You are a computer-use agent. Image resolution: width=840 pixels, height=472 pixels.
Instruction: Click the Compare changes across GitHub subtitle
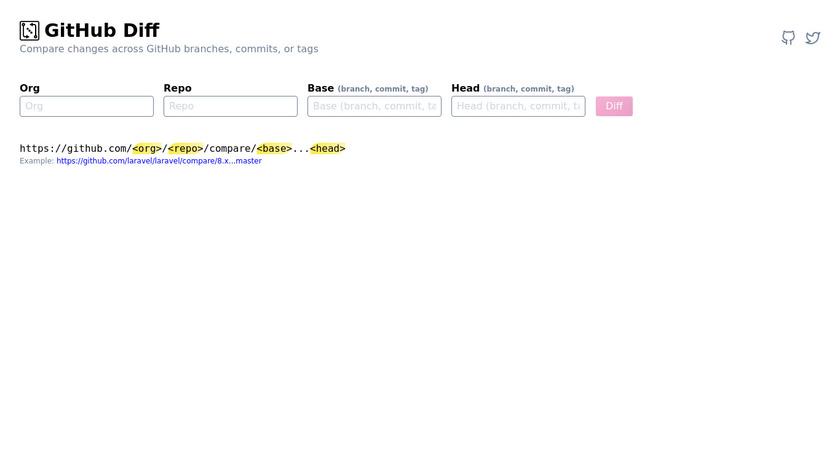coord(169,49)
